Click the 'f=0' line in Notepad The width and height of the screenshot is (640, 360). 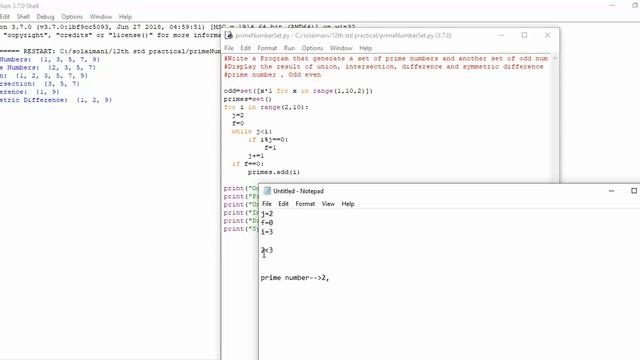(267, 222)
